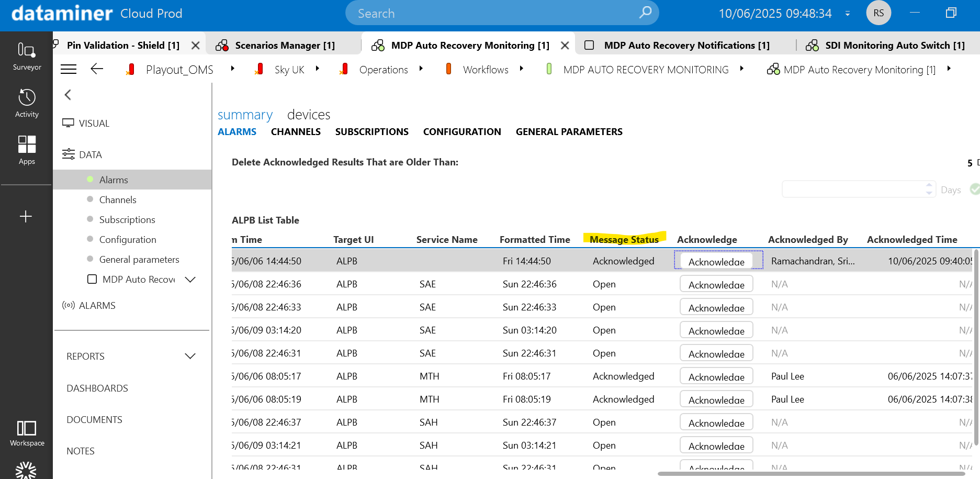Expand the Operations breadcrumb arrow
Screen dimensions: 980x479
pos(421,69)
